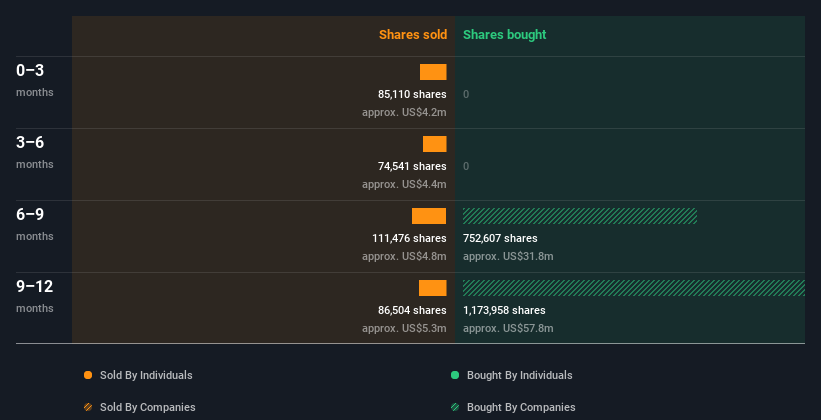Select the Bought By Companies legend label

click(x=521, y=407)
